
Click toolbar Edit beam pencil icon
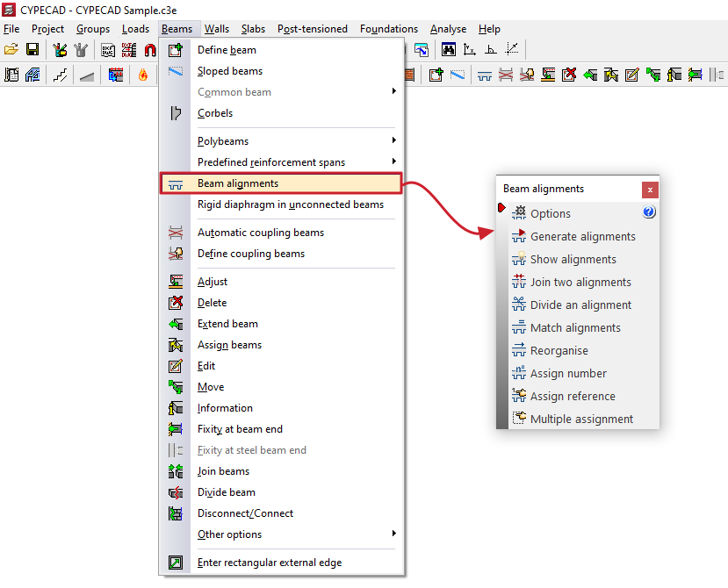pyautogui.click(x=632, y=75)
